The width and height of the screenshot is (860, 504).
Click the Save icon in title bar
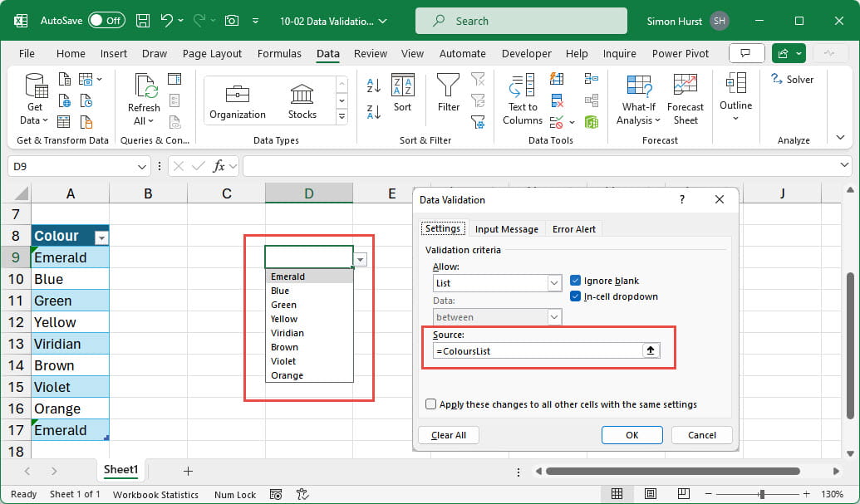coord(143,21)
